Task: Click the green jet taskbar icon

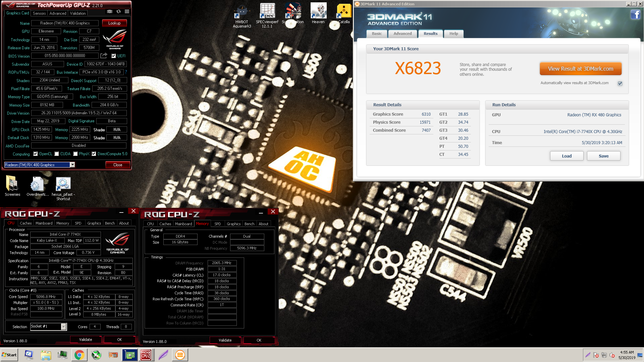Action: pyautogui.click(x=96, y=355)
